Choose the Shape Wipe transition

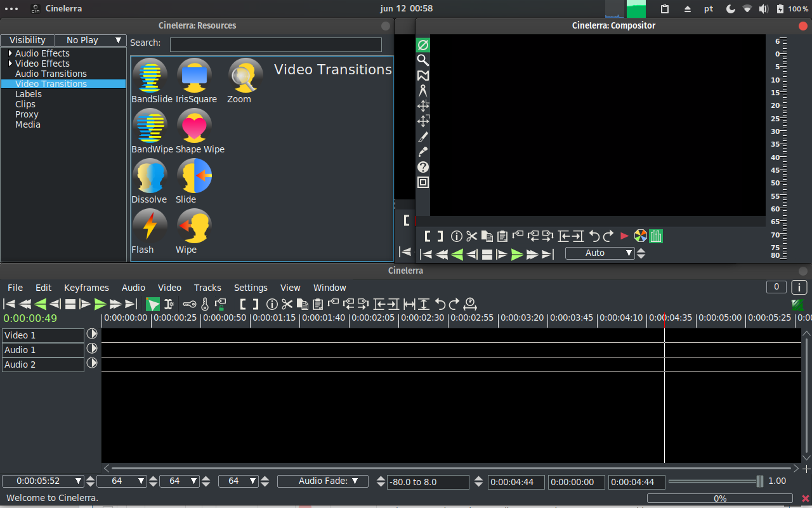194,126
